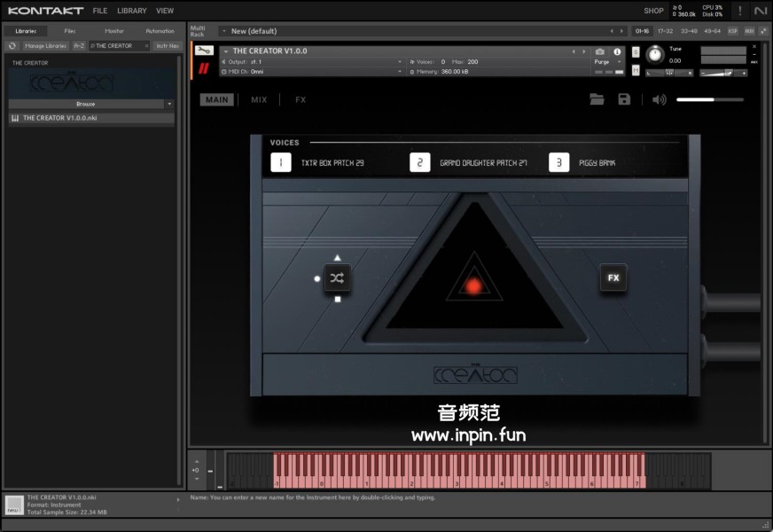Click the white square below shuffle

338,299
